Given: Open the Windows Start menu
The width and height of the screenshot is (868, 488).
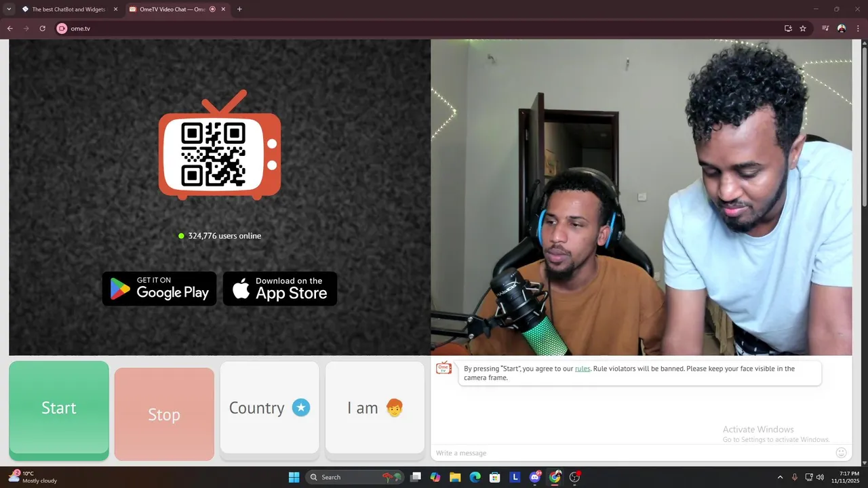Looking at the screenshot, I should [x=294, y=477].
